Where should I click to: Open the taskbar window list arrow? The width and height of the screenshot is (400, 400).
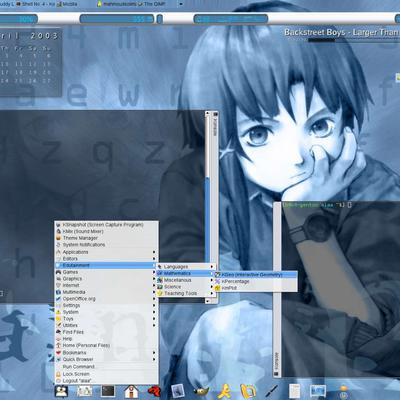[x=181, y=4]
